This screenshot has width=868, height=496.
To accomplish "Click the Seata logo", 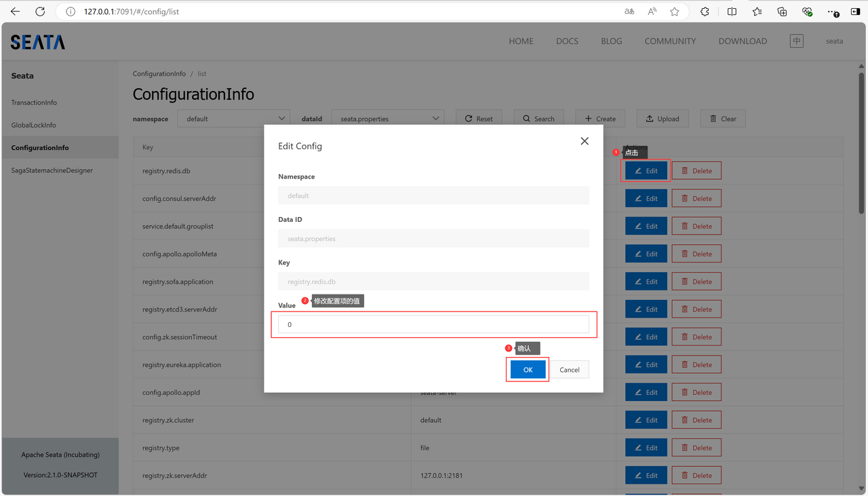I will (38, 42).
